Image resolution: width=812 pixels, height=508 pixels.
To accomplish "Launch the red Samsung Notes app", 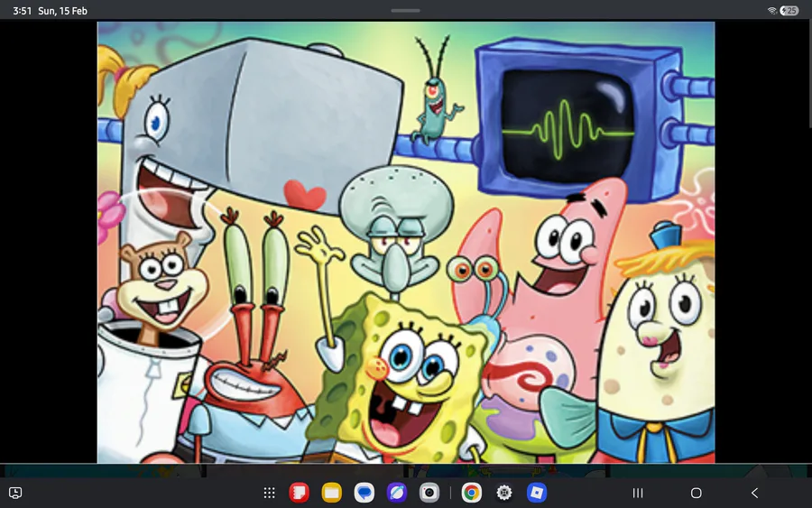I will [299, 493].
